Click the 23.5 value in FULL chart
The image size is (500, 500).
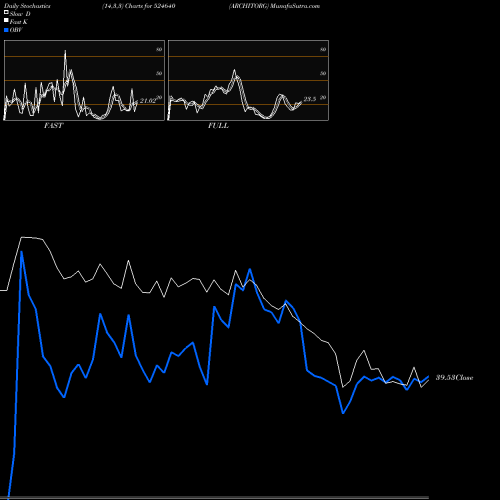coord(310,99)
